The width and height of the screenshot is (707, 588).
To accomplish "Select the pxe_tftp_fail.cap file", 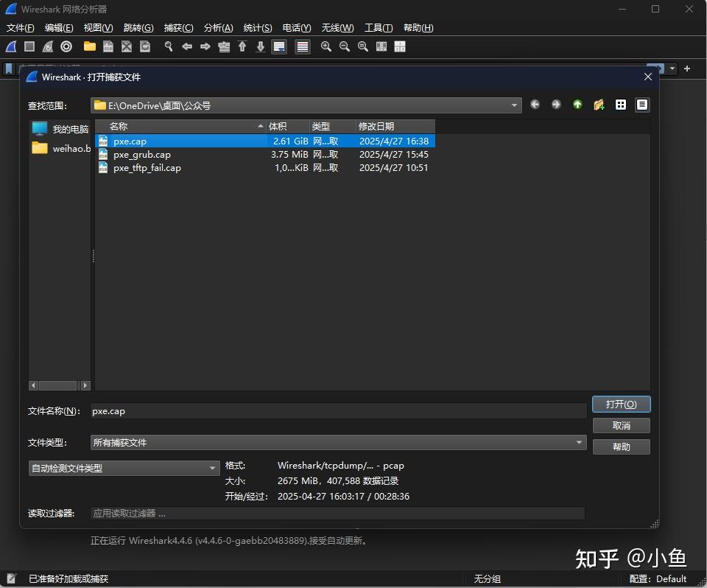I will tap(265, 168).
